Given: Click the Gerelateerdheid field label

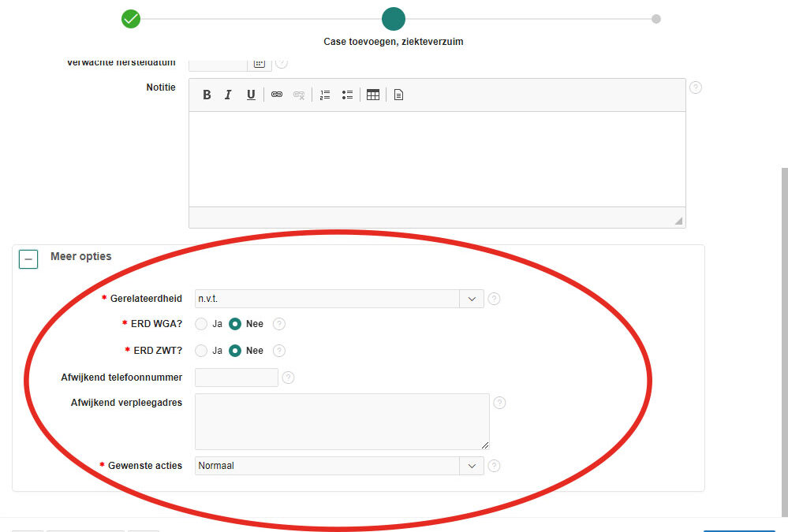Looking at the screenshot, I should pyautogui.click(x=146, y=299).
